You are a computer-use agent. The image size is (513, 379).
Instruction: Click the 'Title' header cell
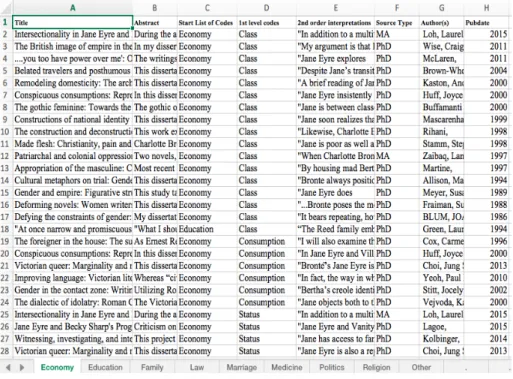point(72,22)
